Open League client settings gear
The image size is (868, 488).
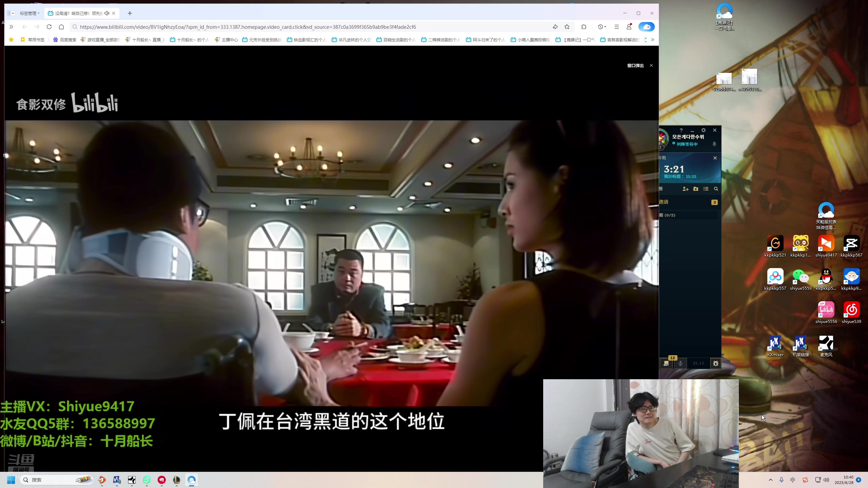(x=704, y=130)
